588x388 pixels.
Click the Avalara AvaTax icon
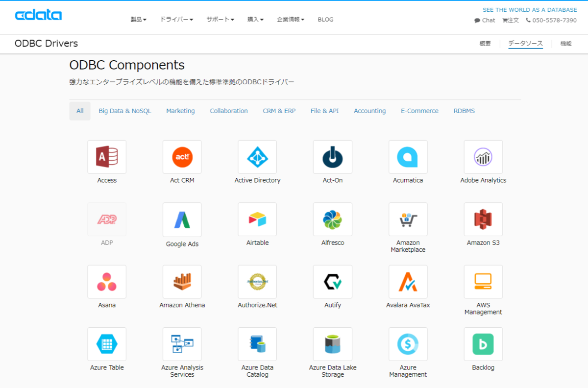408,282
